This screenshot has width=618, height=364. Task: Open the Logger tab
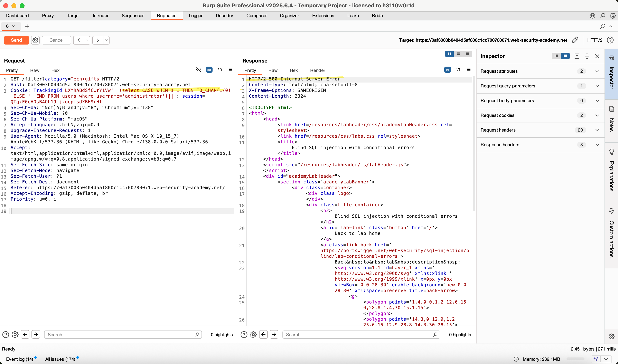(x=196, y=16)
